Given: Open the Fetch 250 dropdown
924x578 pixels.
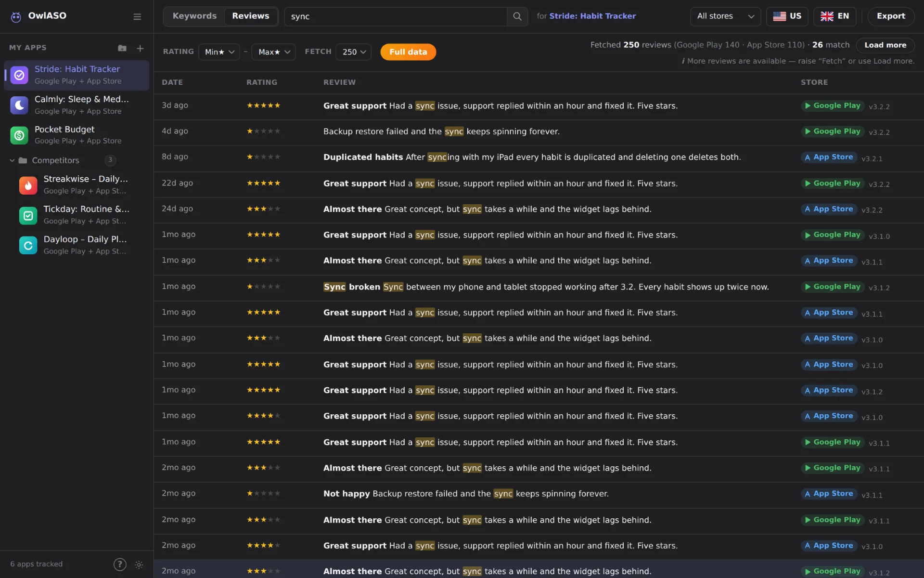Looking at the screenshot, I should 353,52.
